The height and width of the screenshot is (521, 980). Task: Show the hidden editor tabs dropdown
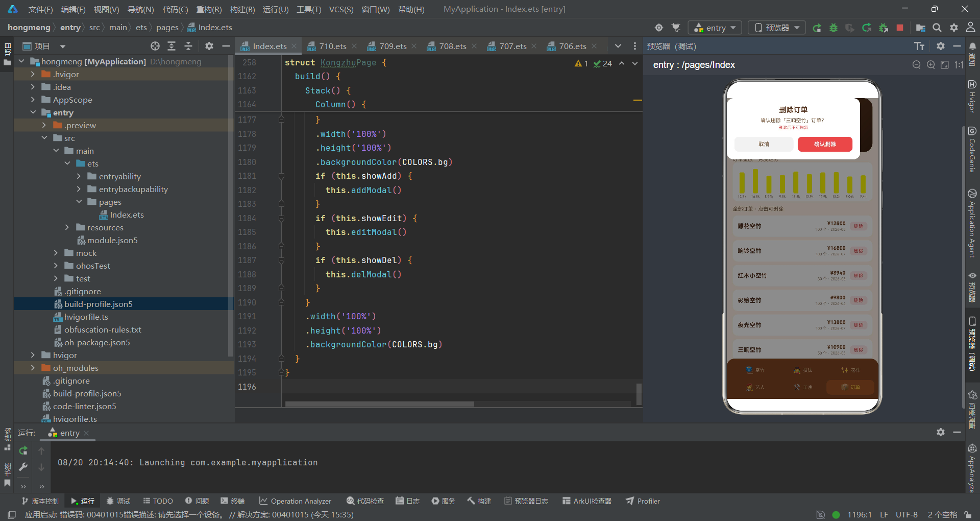coord(618,46)
